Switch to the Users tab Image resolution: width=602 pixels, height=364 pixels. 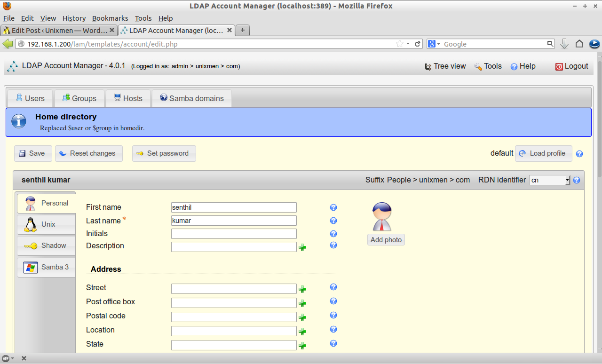click(30, 98)
